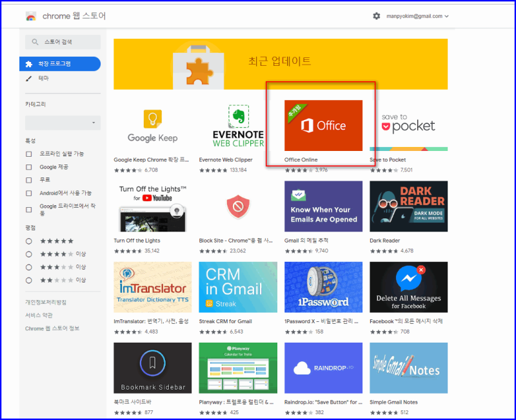Click the Office Online title text
516x420 pixels.
coord(301,159)
